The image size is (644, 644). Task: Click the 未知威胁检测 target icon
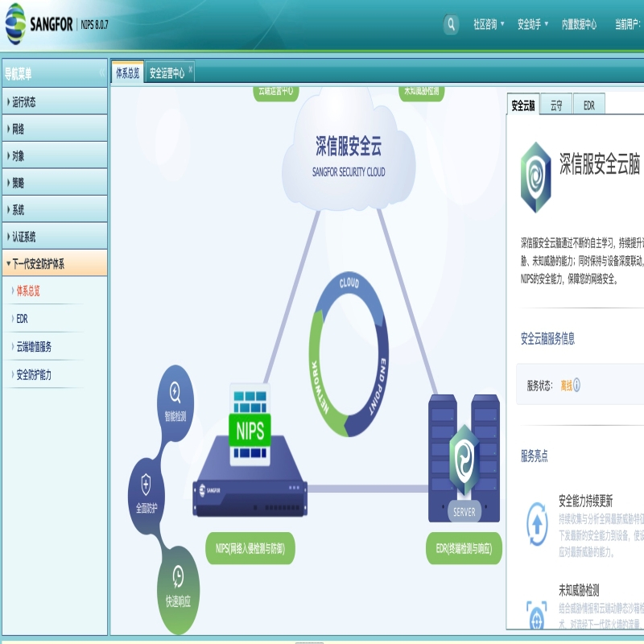537,615
